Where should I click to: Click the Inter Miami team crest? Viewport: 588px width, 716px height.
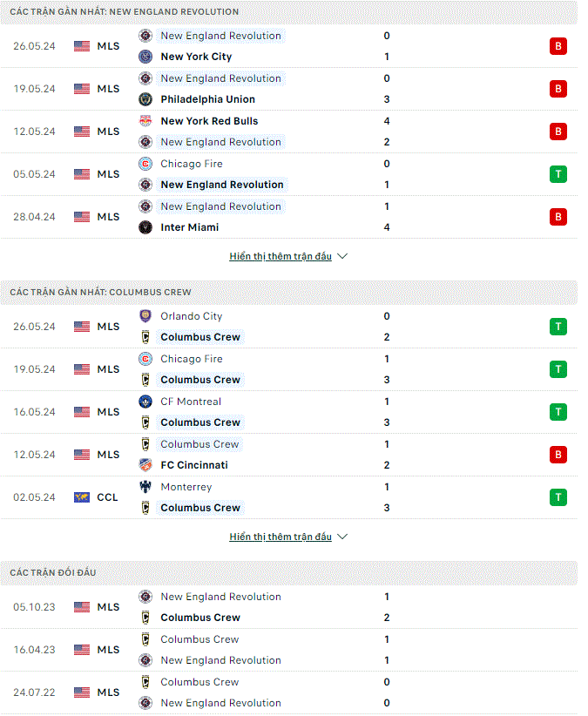pyautogui.click(x=145, y=227)
